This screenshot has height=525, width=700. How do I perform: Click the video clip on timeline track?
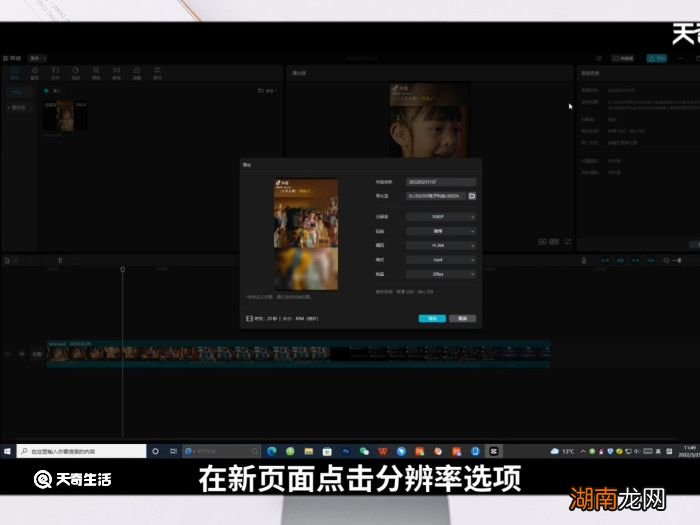[x=298, y=354]
